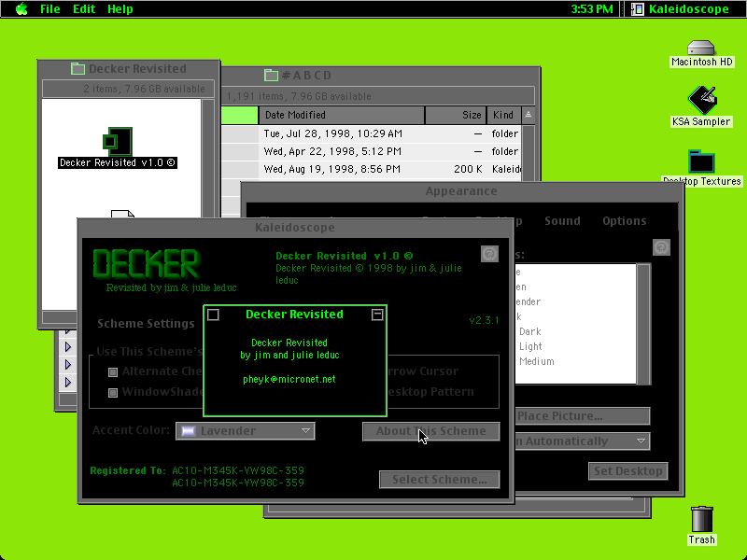Click the Scheme Settings heading
Image resolution: width=747 pixels, height=560 pixels.
[x=146, y=324]
